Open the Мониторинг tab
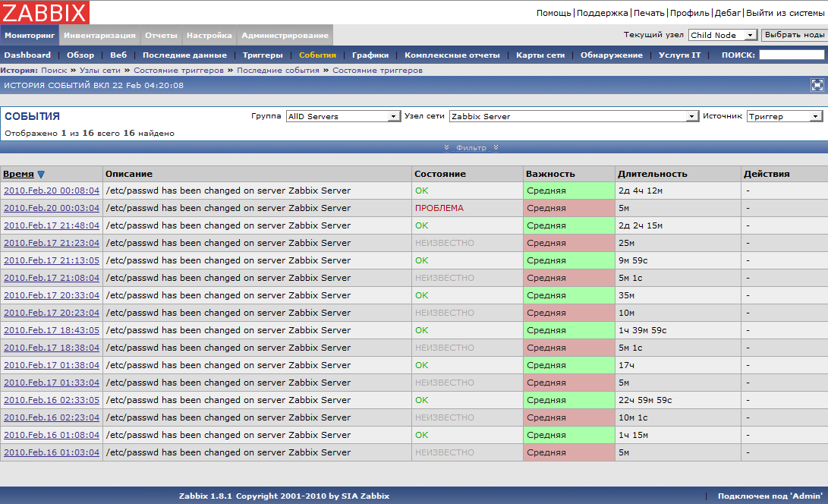 click(30, 36)
